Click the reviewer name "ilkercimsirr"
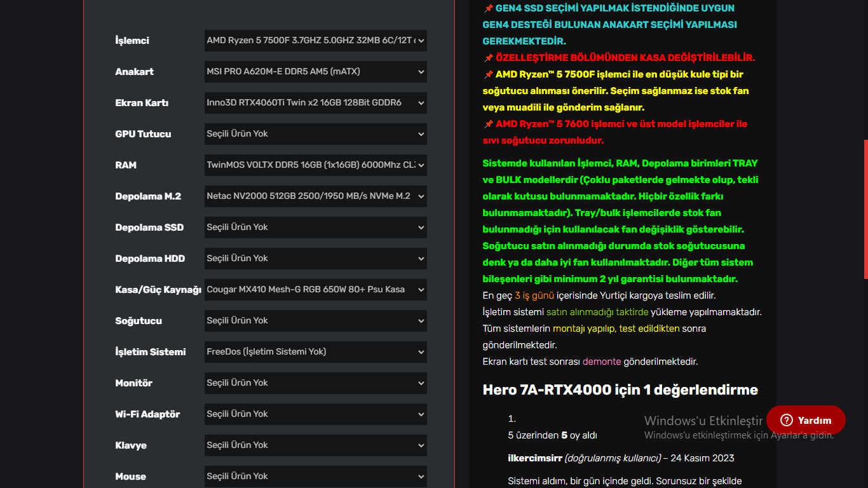This screenshot has width=868, height=488. (x=535, y=458)
